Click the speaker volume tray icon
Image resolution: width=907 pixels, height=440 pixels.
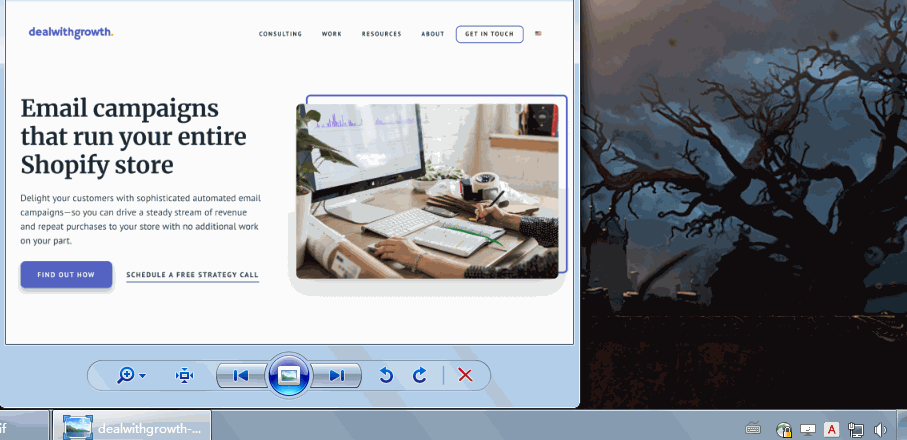coord(880,430)
